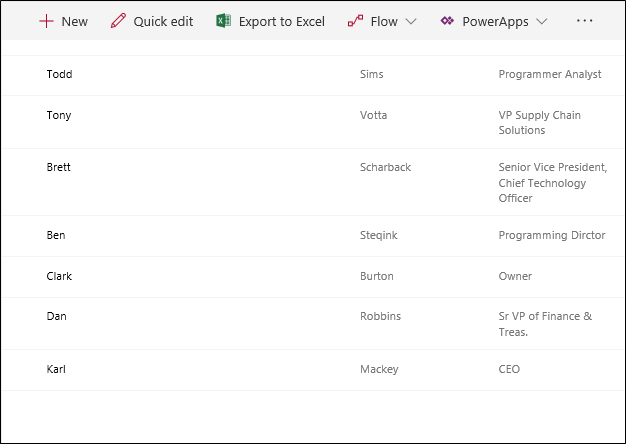The image size is (626, 444).
Task: Click last name Robbins
Action: [x=380, y=316]
